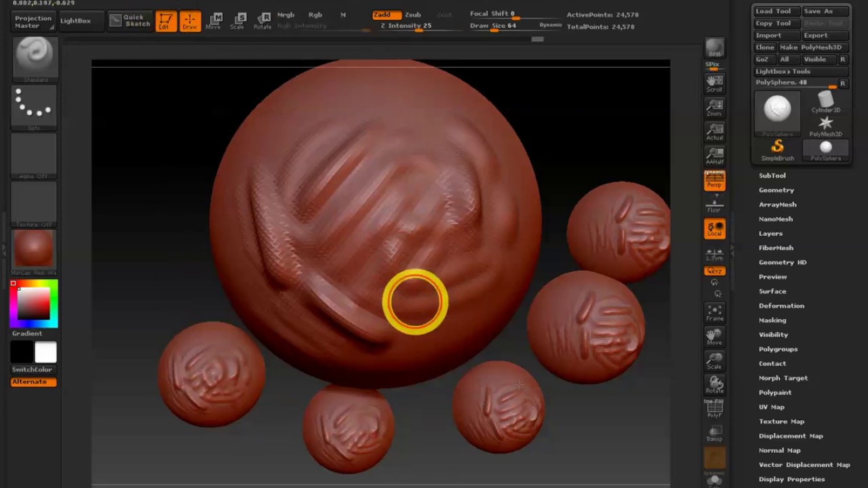The width and height of the screenshot is (868, 488).
Task: Open the Polygroups section
Action: click(778, 349)
